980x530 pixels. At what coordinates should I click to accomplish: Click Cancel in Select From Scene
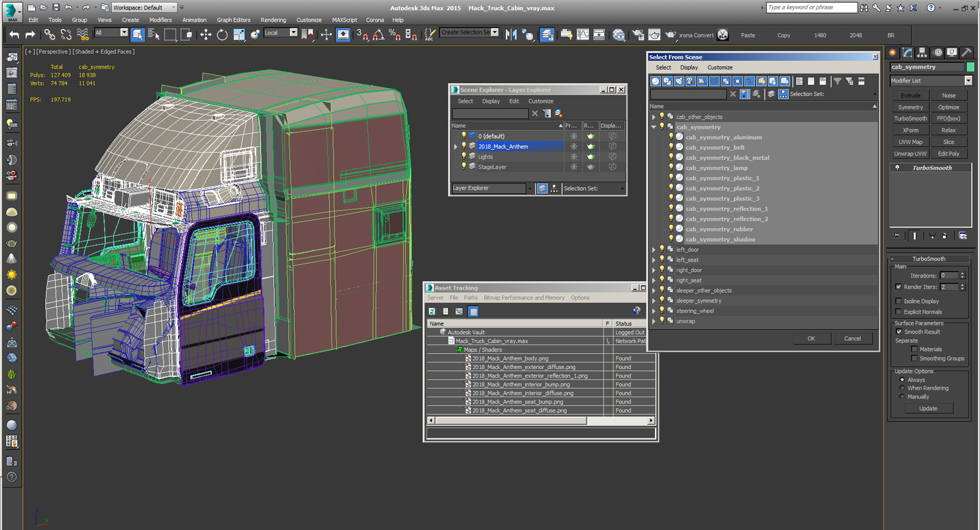click(852, 339)
